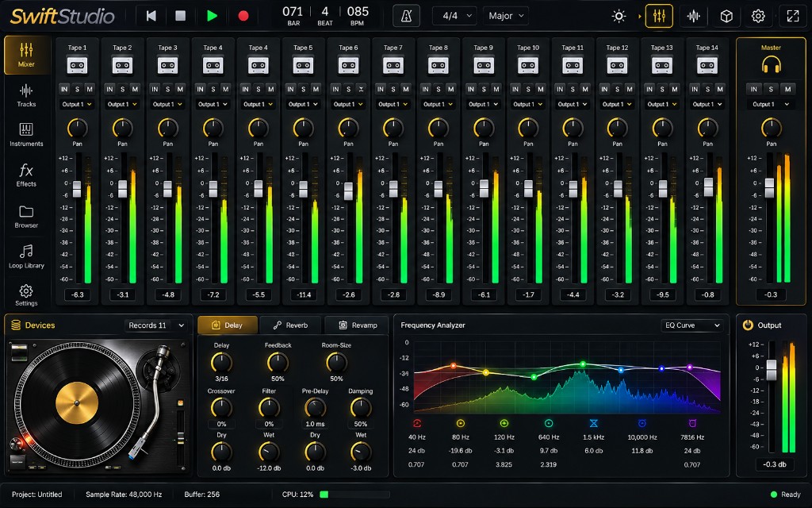
Task: Mute the Tape 5 channel
Action: click(x=316, y=89)
